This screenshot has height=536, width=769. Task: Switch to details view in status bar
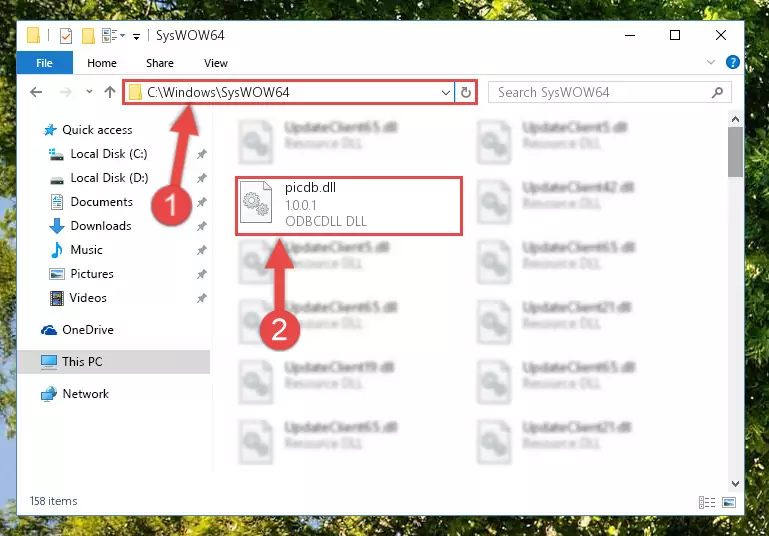707,502
